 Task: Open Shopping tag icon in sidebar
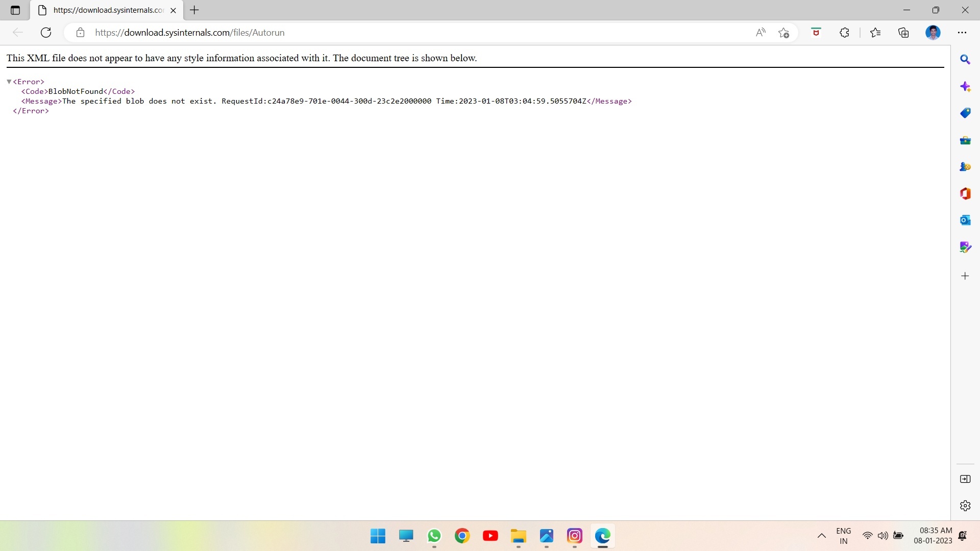coord(965,113)
